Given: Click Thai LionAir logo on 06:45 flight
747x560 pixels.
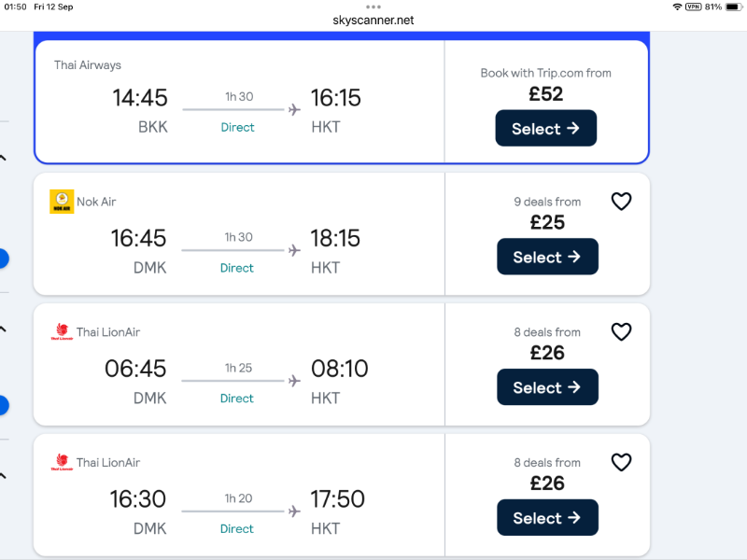Looking at the screenshot, I should coord(62,332).
